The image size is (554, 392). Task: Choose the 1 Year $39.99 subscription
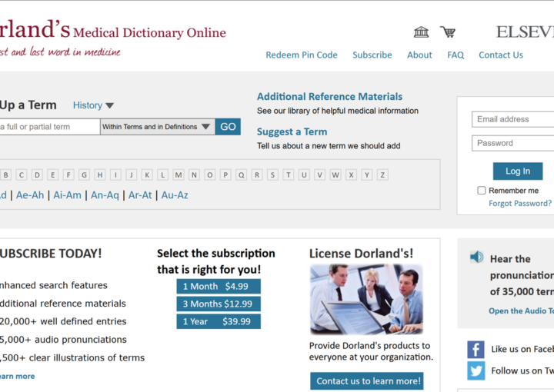point(219,321)
